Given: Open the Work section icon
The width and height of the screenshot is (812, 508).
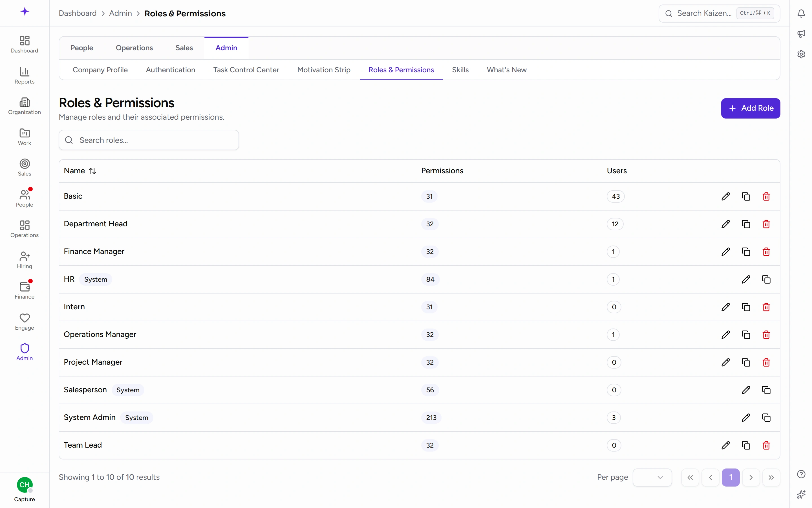Looking at the screenshot, I should pos(25,137).
